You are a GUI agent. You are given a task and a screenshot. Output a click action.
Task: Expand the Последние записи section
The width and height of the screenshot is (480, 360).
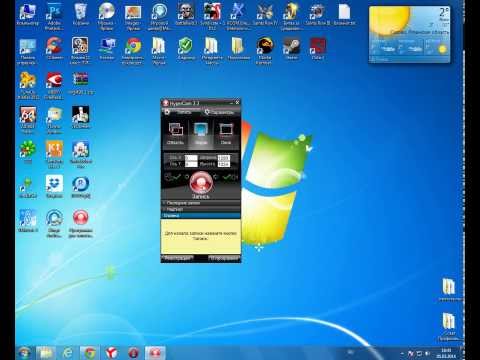coord(201,203)
